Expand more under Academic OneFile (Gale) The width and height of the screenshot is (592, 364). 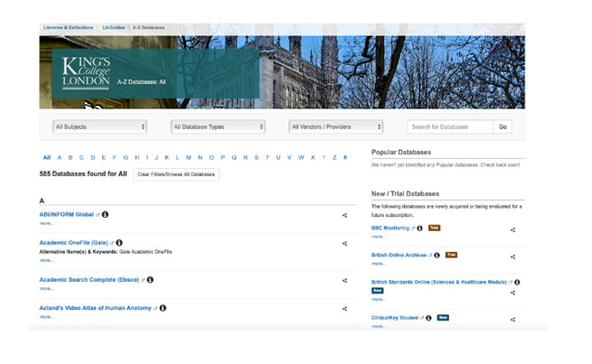click(x=46, y=260)
